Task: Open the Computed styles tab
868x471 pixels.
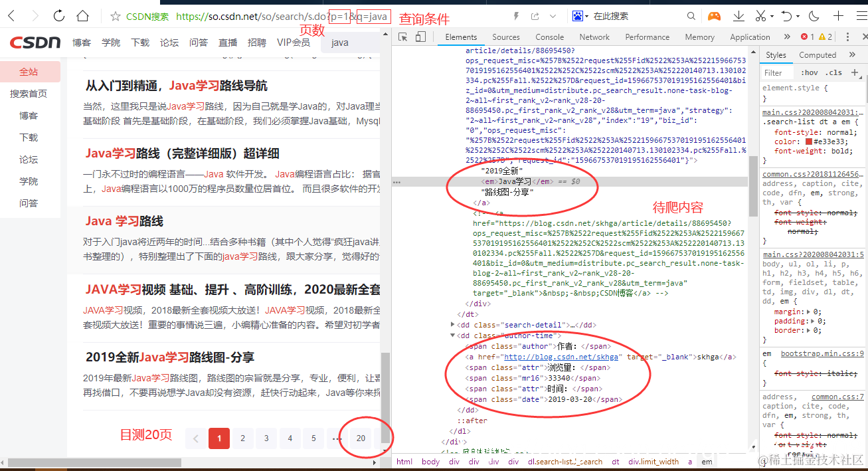Action: point(818,54)
